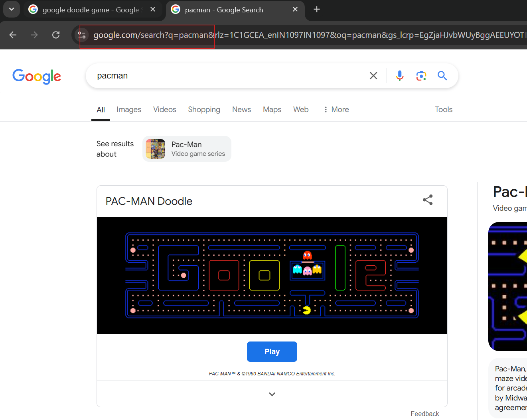This screenshot has width=527, height=420.
Task: Reload the page with refresh icon
Action: [56, 35]
